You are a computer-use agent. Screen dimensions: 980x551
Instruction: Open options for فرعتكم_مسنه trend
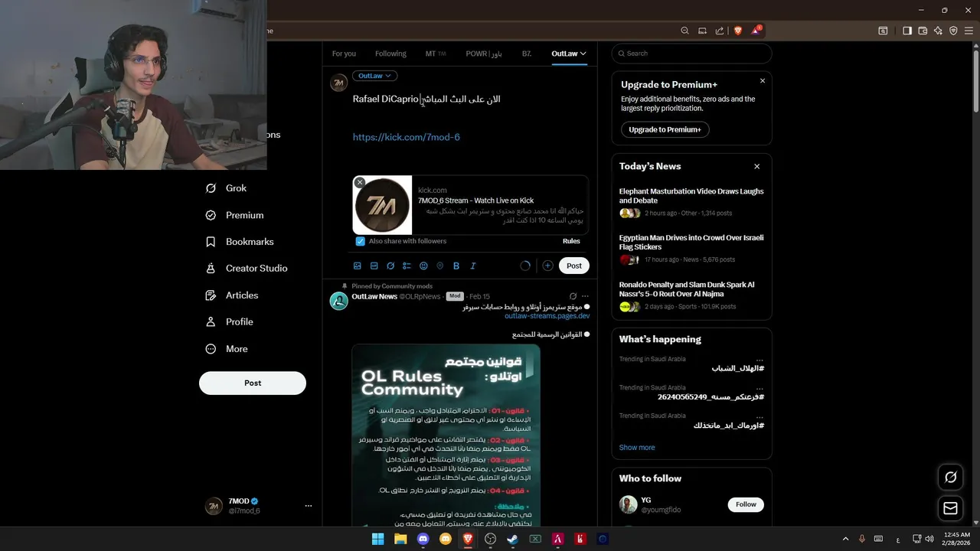[759, 389]
